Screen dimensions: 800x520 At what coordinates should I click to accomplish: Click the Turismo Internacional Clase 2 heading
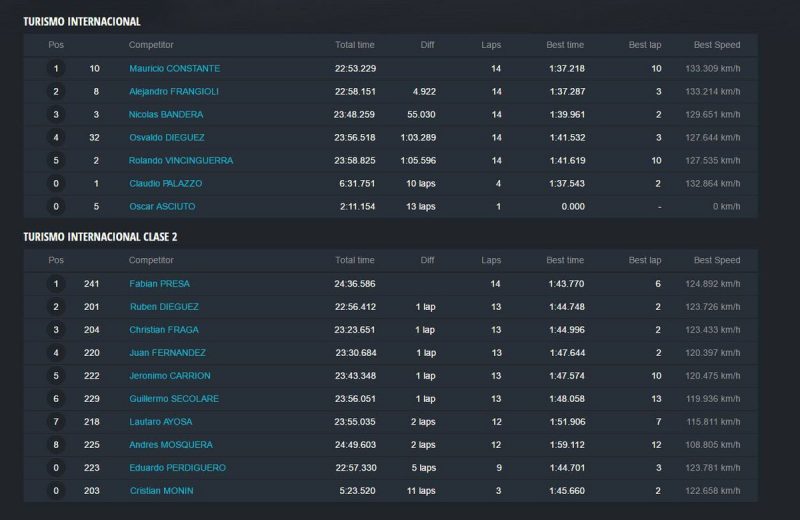[x=99, y=237]
